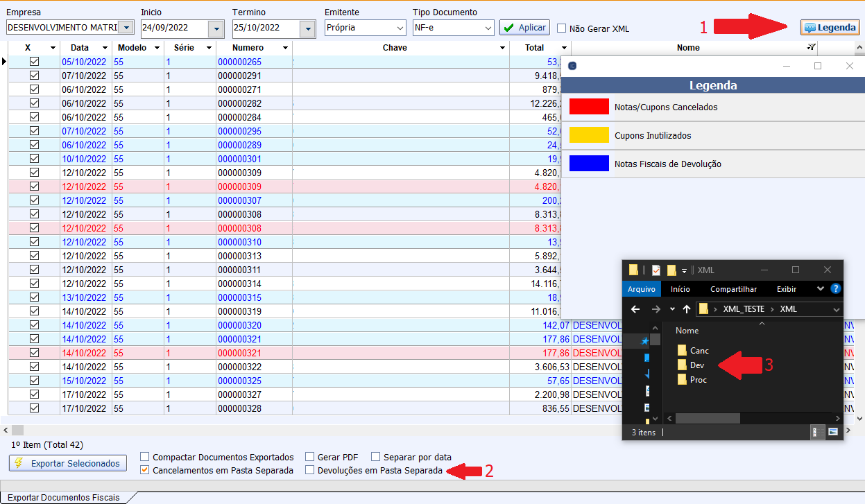The image size is (865, 504).
Task: Switch Explorer to details view
Action: point(818,432)
